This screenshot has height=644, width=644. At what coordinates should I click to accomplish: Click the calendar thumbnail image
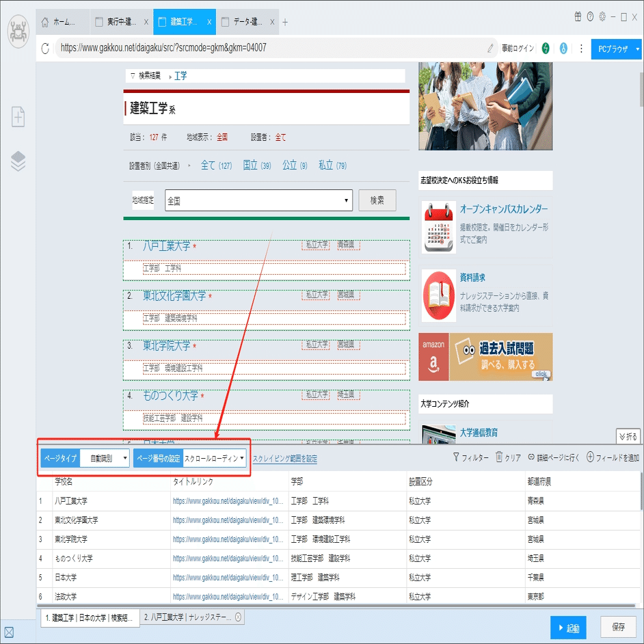pos(439,227)
